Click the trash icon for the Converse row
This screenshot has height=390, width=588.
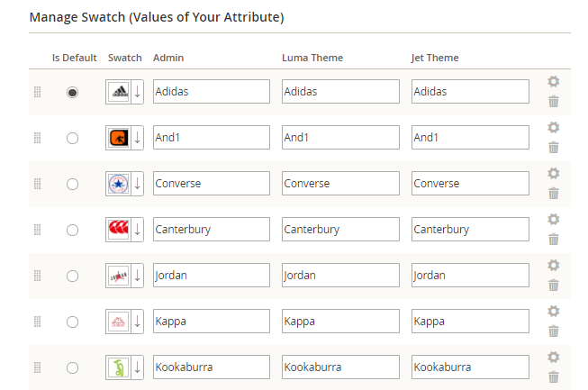(x=554, y=193)
